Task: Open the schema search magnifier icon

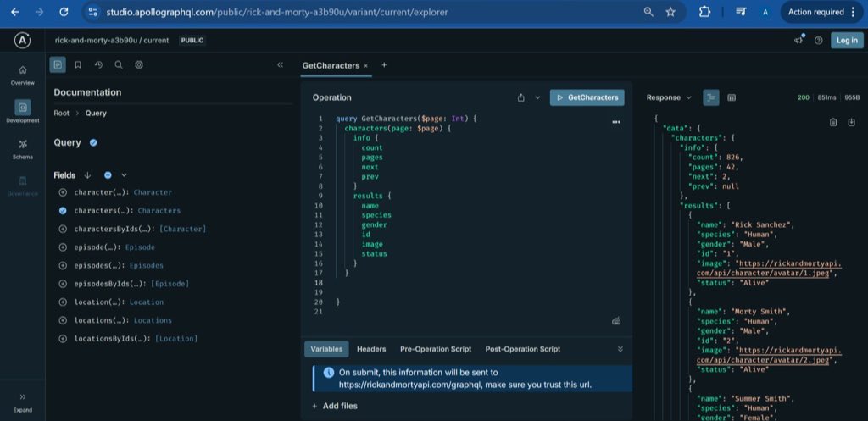Action: point(119,64)
